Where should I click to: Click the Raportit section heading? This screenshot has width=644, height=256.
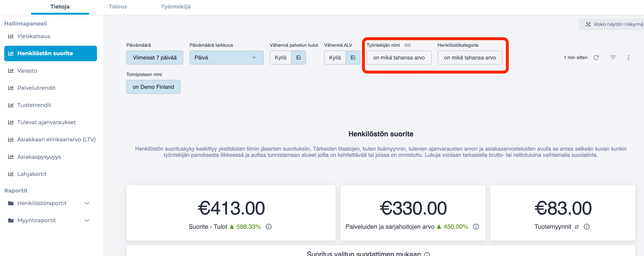pos(16,191)
